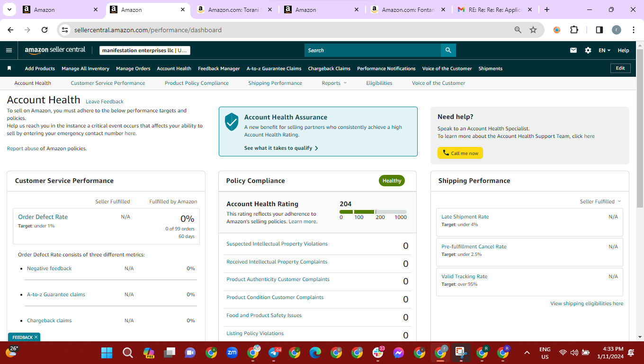Click the bookmark icon beside Add Products
This screenshot has height=364, width=644.
9,68
